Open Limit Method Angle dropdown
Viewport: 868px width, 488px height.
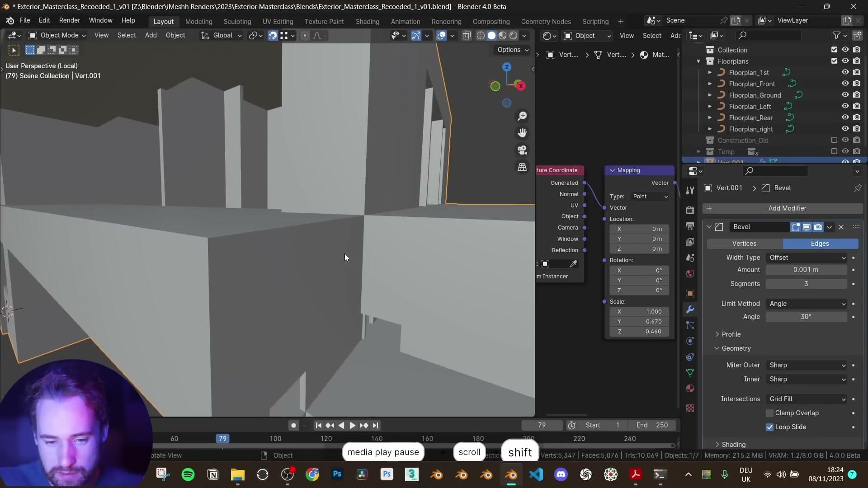point(807,304)
